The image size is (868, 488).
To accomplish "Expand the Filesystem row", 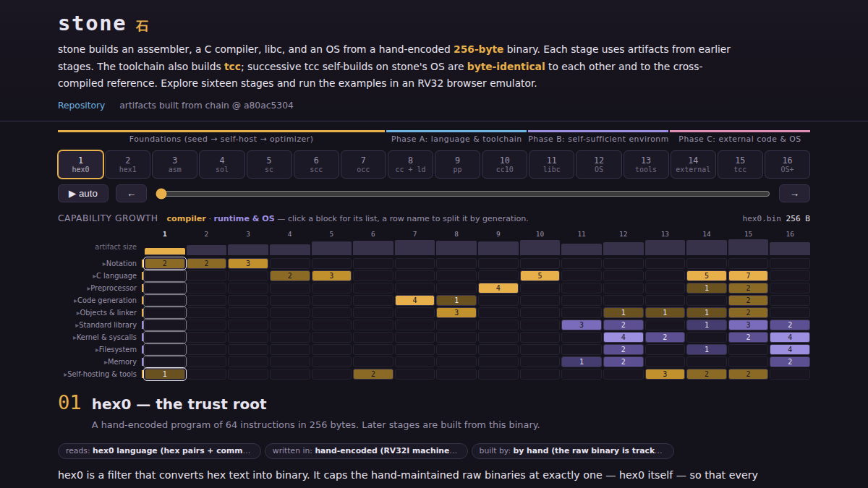I will click(116, 350).
